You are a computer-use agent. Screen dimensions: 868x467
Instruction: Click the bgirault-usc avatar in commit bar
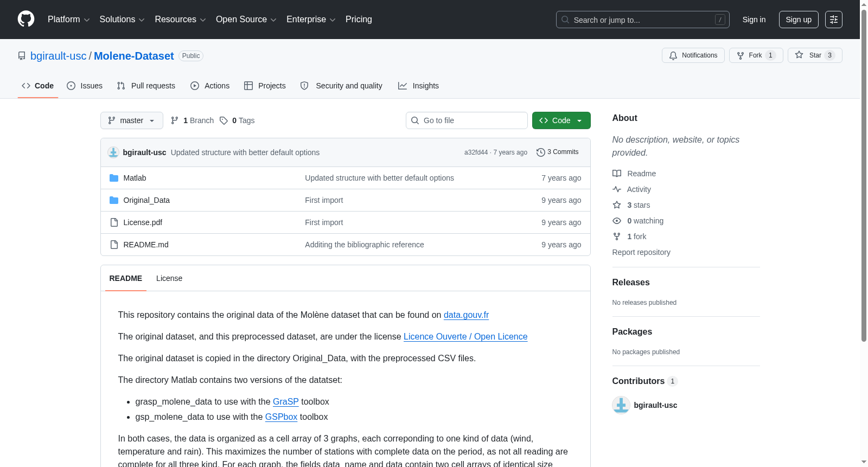coord(113,152)
